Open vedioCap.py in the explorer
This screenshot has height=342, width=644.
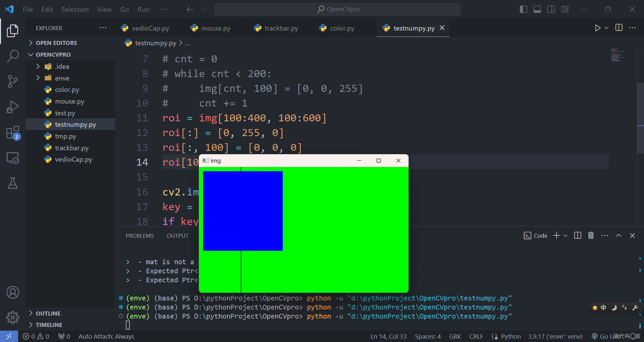(x=73, y=159)
